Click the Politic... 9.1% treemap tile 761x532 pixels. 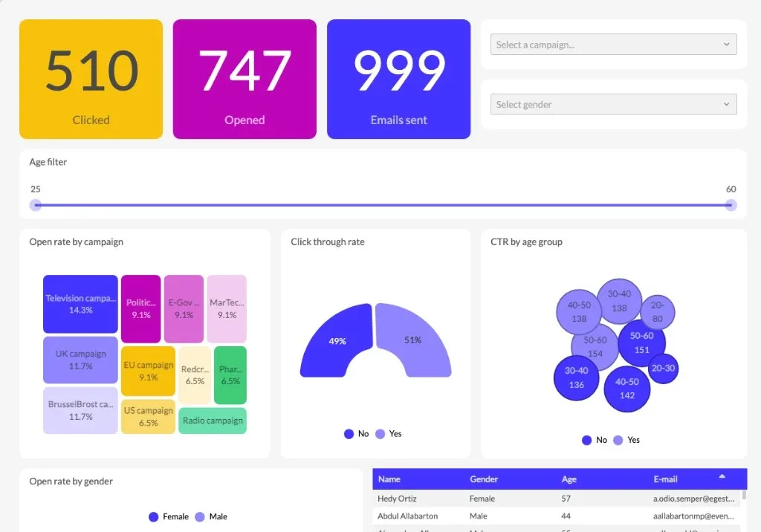[140, 308]
